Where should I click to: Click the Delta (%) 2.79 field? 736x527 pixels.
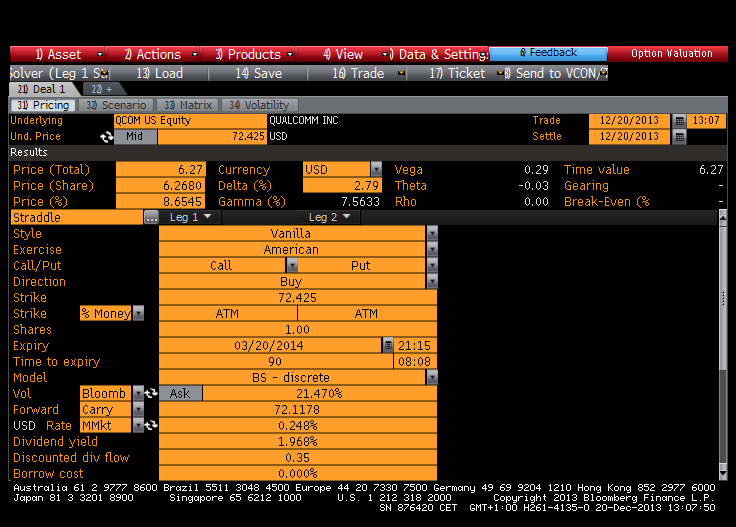(x=342, y=186)
